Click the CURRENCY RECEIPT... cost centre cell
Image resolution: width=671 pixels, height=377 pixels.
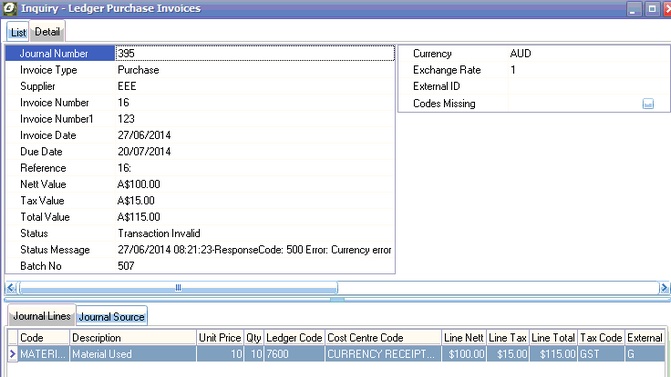pos(383,354)
